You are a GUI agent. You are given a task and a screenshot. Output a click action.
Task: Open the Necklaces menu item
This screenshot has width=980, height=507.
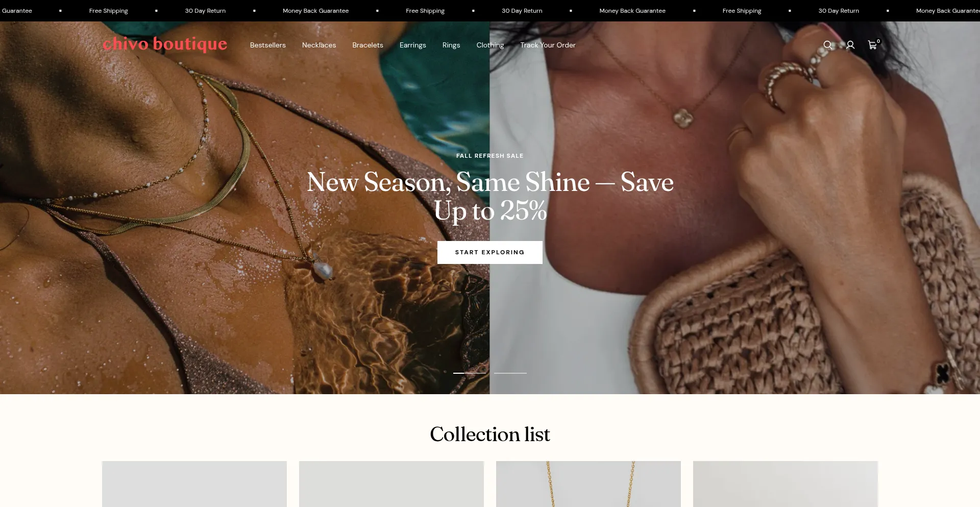(319, 45)
